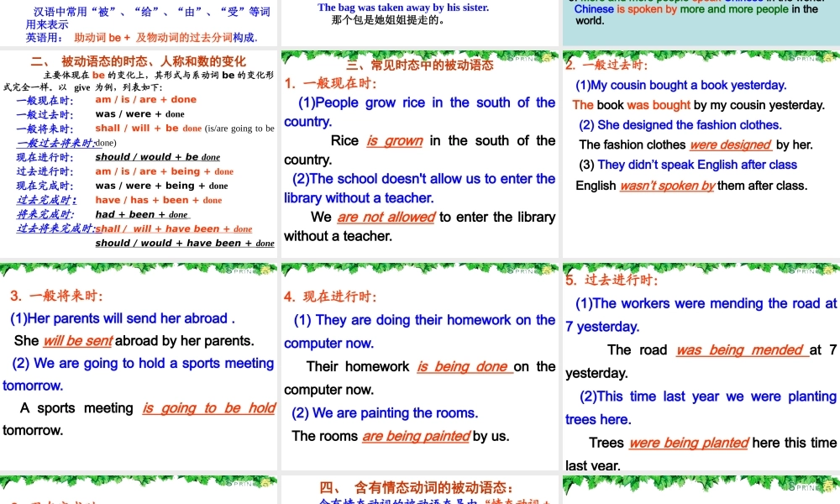Click the heading '3. 一般将来时:'
The width and height of the screenshot is (840, 504).
[x=57, y=296]
